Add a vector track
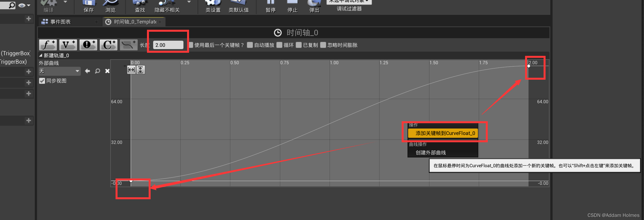Viewport: 644px width, 220px height. (x=68, y=45)
